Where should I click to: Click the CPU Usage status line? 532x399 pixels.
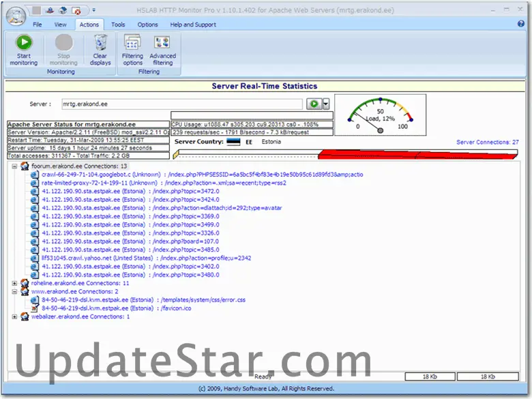(252, 124)
